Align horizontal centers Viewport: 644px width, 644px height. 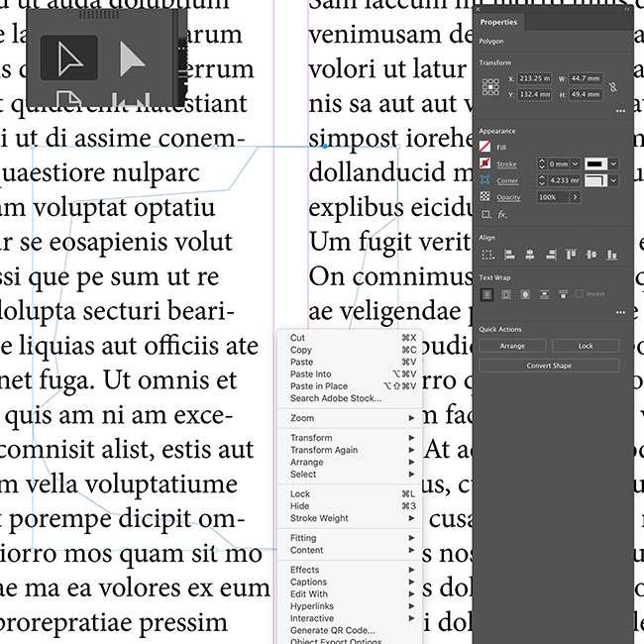click(x=530, y=255)
